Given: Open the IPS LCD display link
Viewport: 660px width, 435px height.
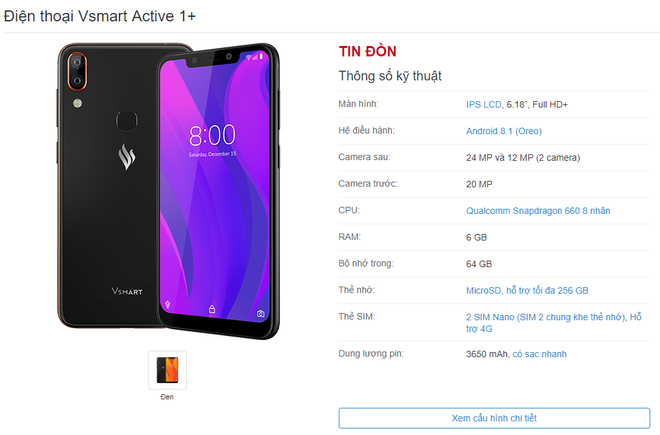Looking at the screenshot, I should (x=483, y=104).
